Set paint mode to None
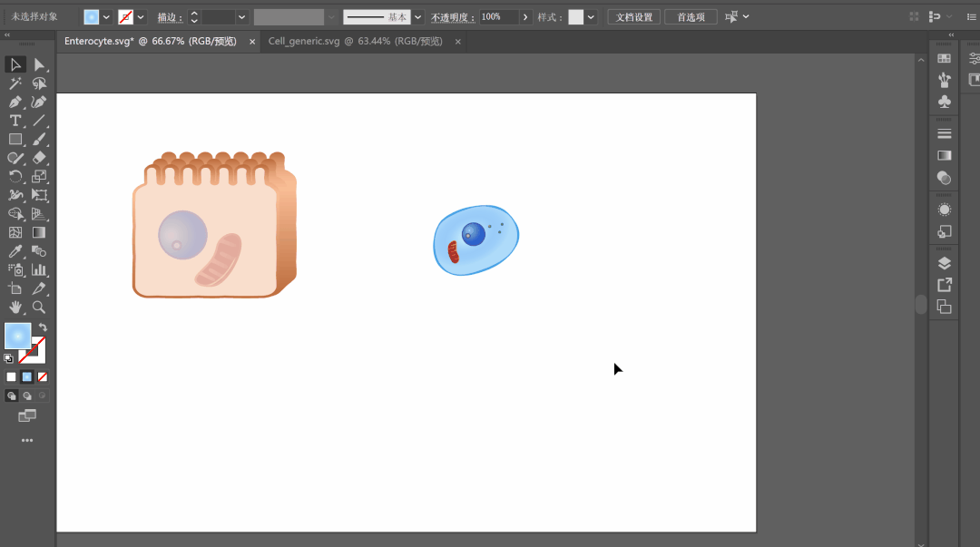The height and width of the screenshot is (547, 980). click(x=43, y=376)
